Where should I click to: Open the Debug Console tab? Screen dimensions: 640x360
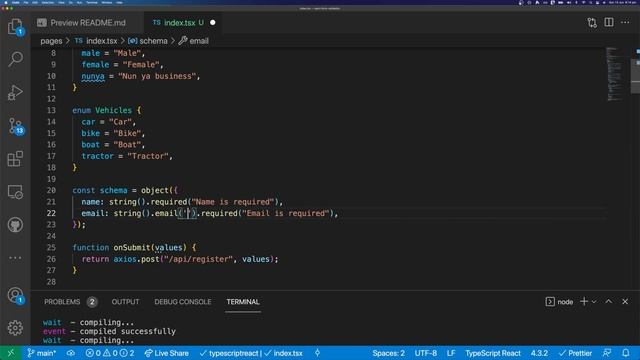coord(183,302)
